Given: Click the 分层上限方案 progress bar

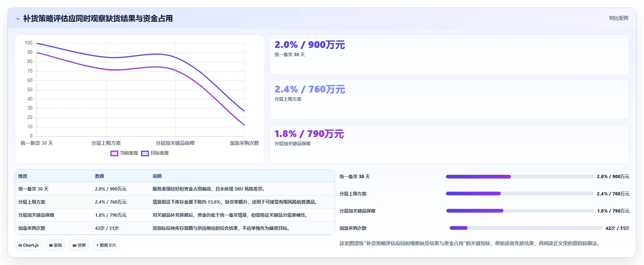Looking at the screenshot, I should (x=520, y=194).
